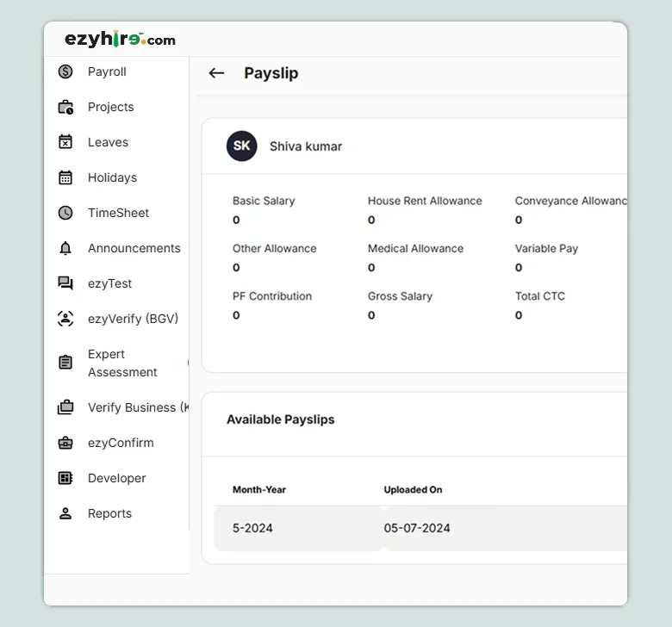Click the Payroll dollar icon

(x=65, y=71)
